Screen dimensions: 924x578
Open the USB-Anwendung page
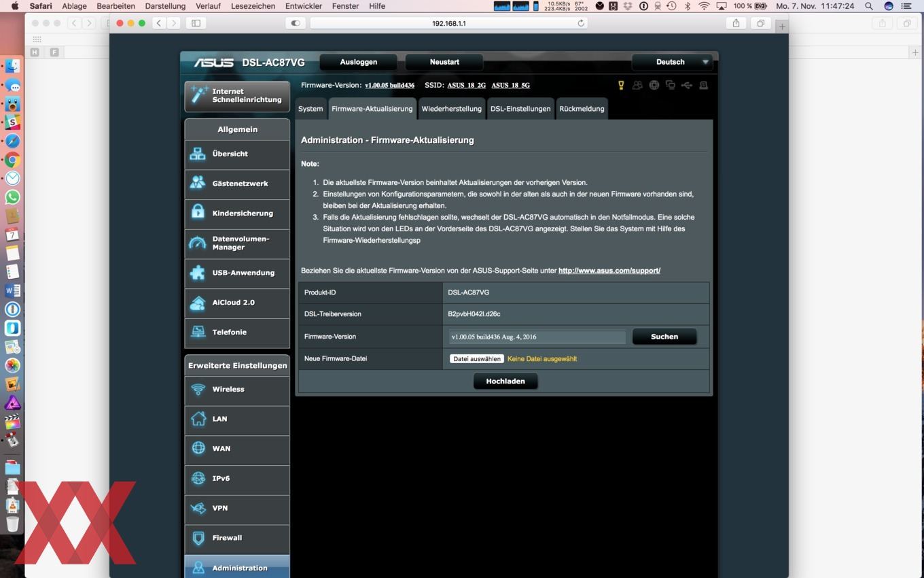237,273
